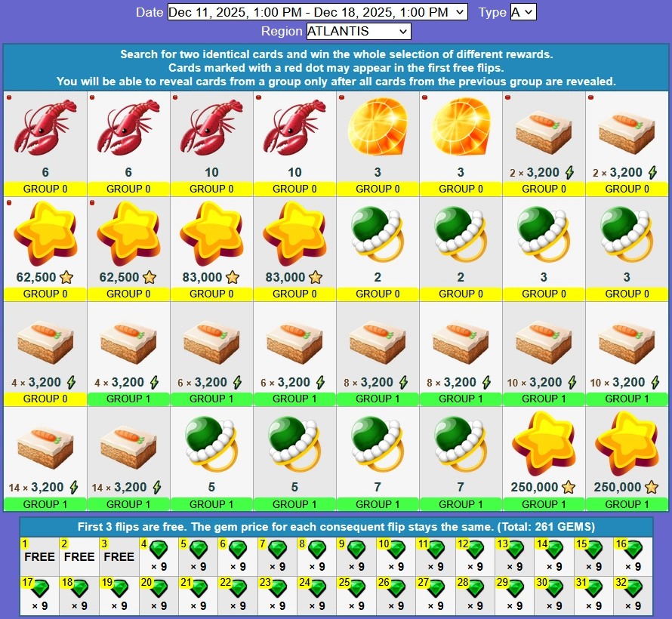Click the carrot cake 4 × 3,200 GROUP 1 card
672x619 pixels.
pyautogui.click(x=128, y=354)
